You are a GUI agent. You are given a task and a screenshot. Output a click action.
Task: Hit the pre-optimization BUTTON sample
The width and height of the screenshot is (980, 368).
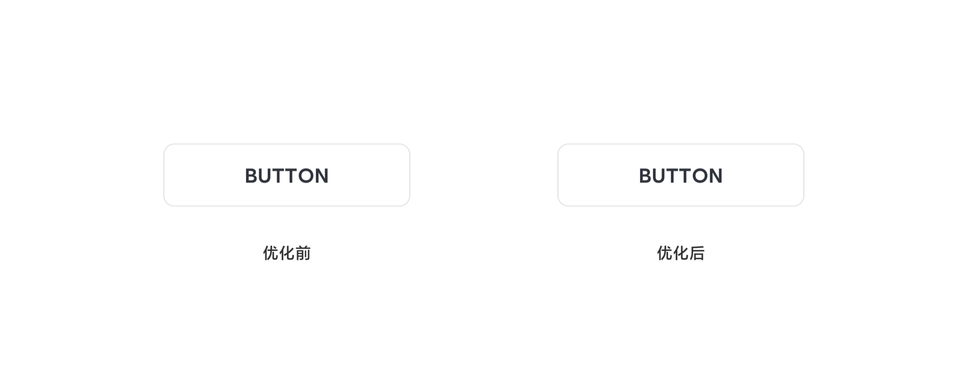[x=286, y=175]
